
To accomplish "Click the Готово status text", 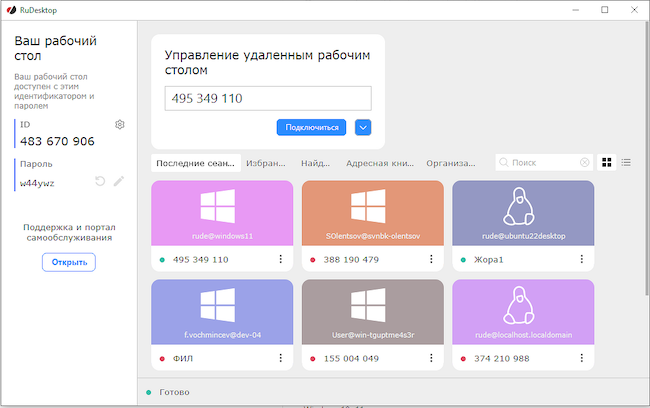I will [x=174, y=392].
